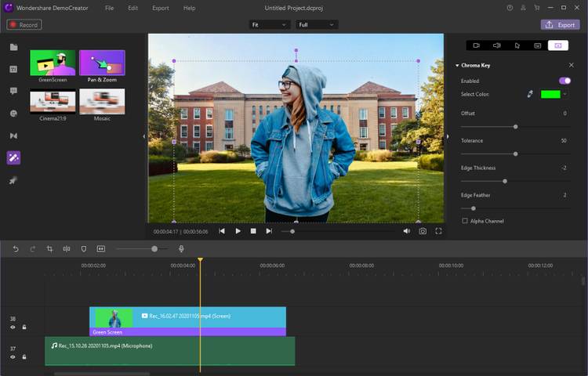This screenshot has height=376, width=588.
Task: Click the green Select Color swatch
Action: [x=550, y=94]
